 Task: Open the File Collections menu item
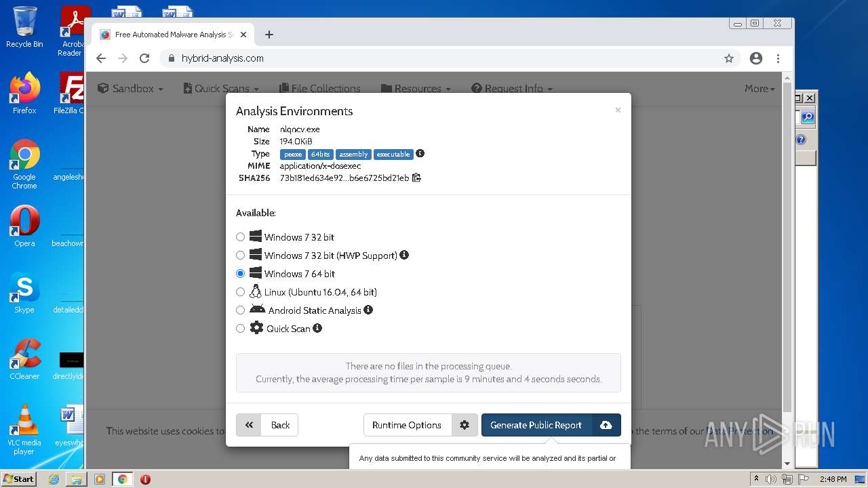320,89
